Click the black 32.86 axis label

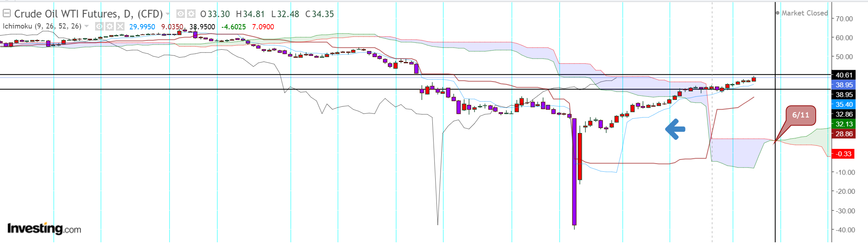click(x=844, y=114)
